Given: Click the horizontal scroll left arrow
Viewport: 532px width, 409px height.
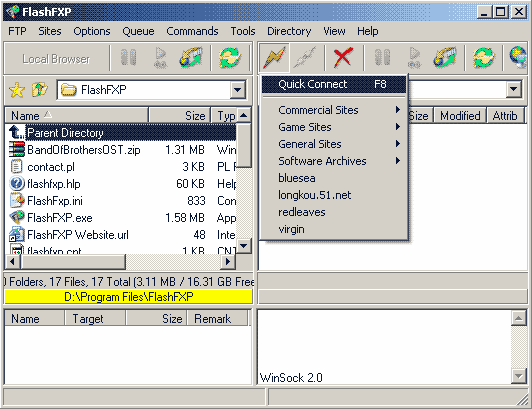Looking at the screenshot, I should click(x=13, y=262).
